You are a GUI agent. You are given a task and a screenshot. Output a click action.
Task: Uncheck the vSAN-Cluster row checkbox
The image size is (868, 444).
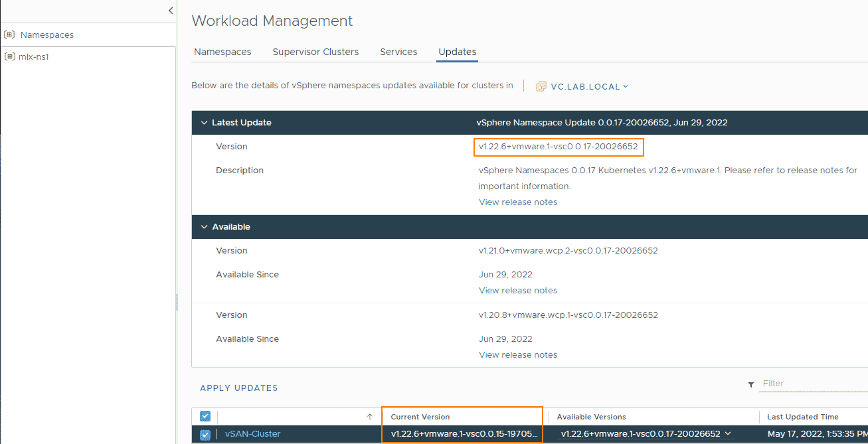pos(205,435)
